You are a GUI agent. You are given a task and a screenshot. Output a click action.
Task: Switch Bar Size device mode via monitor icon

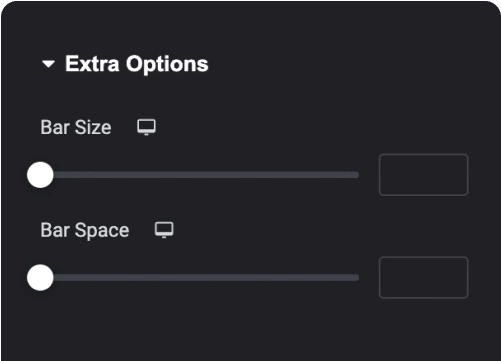pyautogui.click(x=146, y=127)
